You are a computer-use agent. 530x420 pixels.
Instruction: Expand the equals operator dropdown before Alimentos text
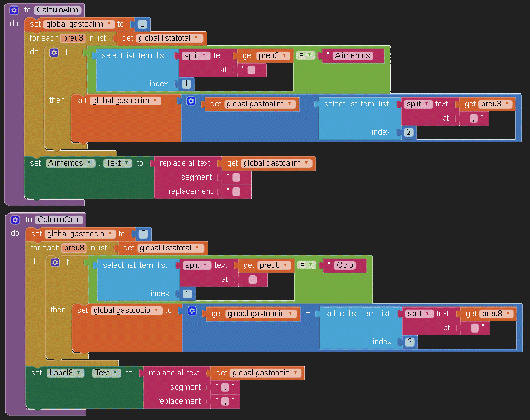(x=306, y=55)
